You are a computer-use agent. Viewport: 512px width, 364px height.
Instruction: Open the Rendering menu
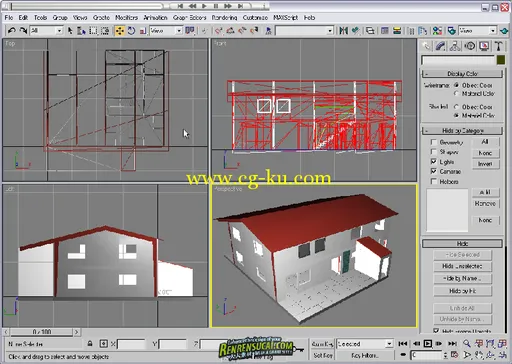(224, 18)
